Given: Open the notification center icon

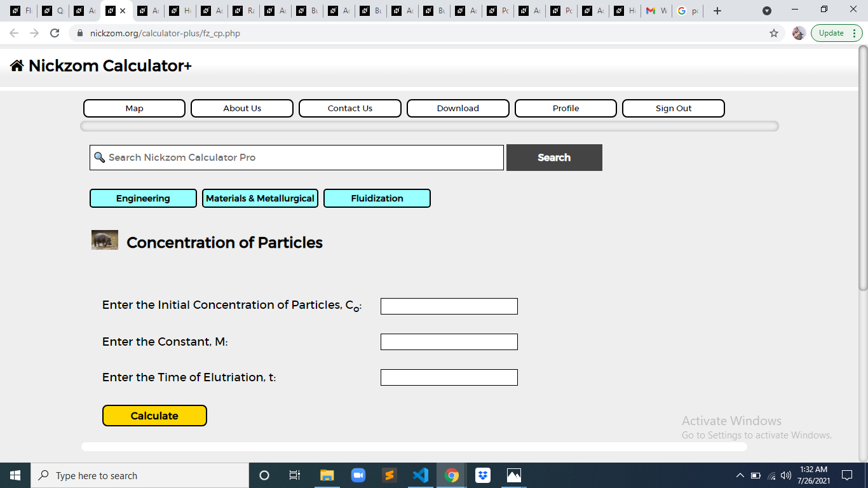Looking at the screenshot, I should coord(846,475).
